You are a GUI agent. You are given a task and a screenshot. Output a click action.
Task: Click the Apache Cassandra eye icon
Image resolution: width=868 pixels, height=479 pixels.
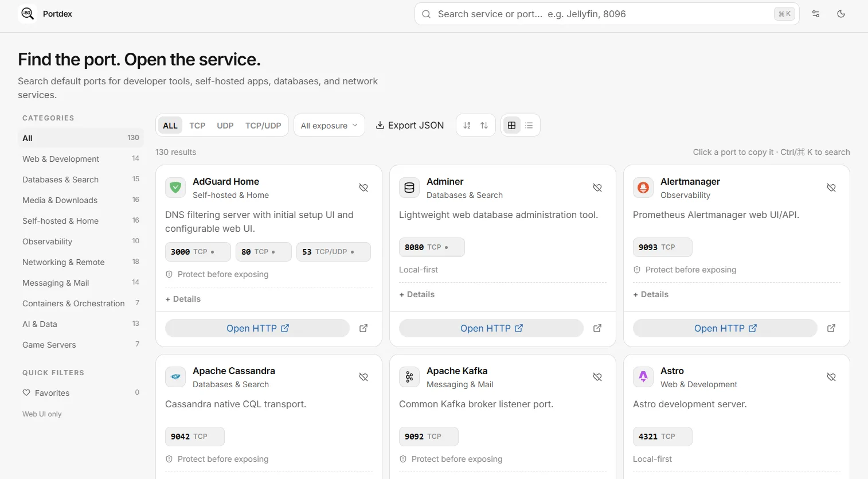pos(175,377)
